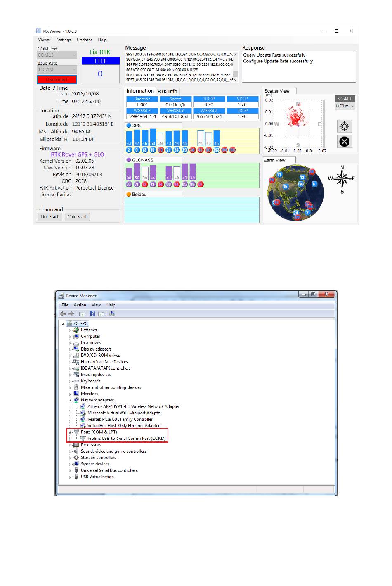
Task: Open the Help menu in Device Manager
Action: [x=111, y=305]
